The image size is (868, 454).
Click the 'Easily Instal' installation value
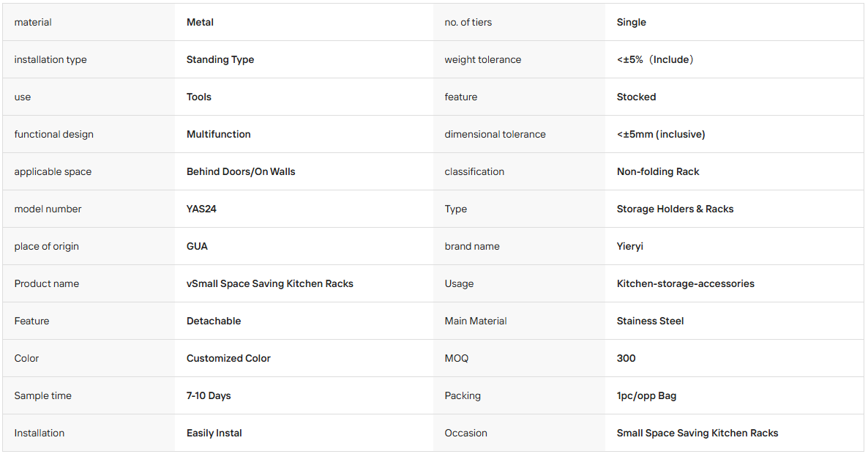pos(214,433)
